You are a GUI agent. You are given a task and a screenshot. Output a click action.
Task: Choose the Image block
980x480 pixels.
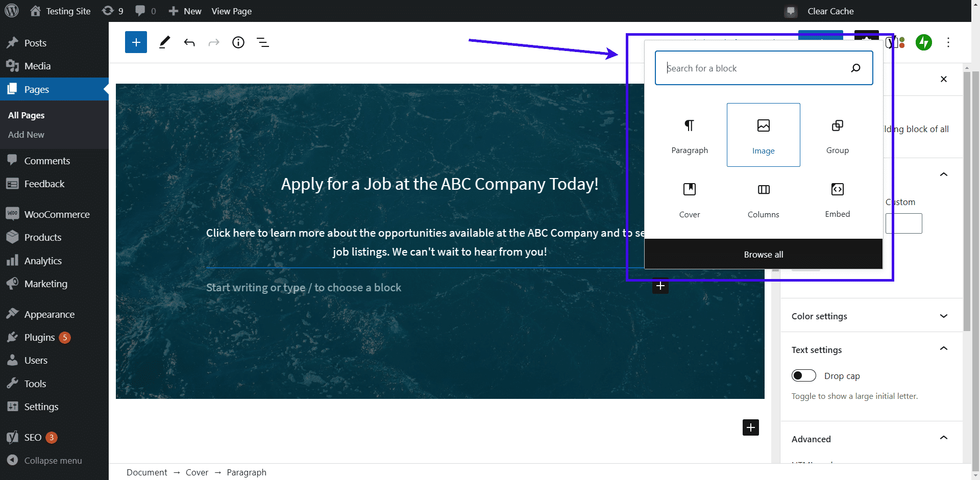(763, 135)
